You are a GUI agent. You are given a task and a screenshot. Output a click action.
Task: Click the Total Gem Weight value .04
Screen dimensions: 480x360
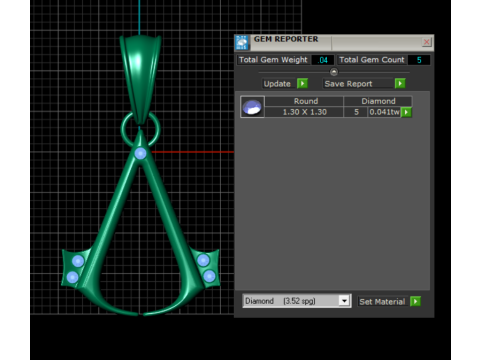[323, 60]
